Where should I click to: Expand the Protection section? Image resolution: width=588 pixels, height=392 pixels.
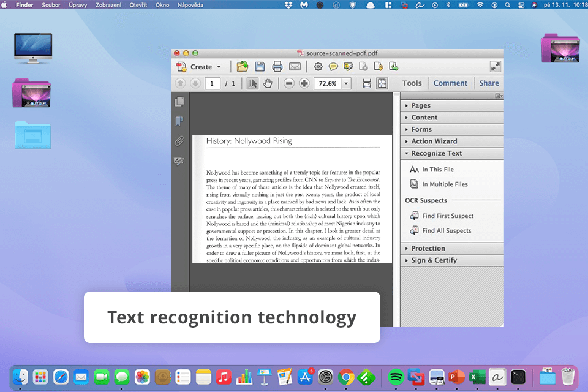click(x=428, y=248)
